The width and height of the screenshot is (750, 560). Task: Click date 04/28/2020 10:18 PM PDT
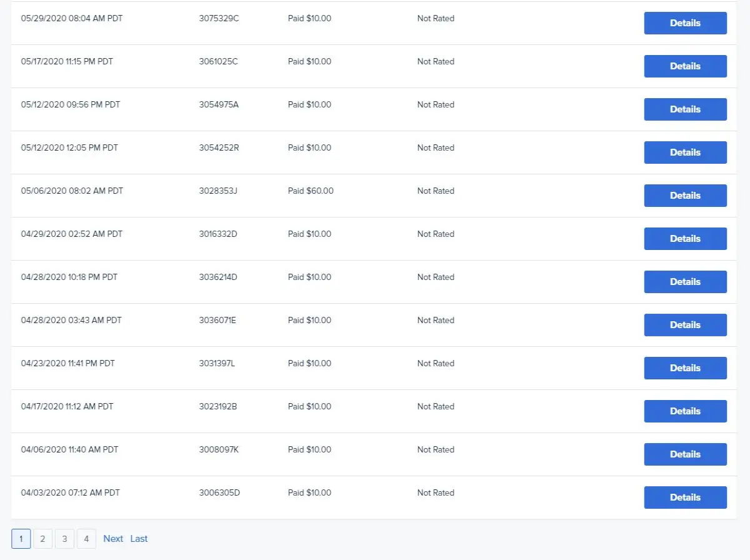(69, 277)
